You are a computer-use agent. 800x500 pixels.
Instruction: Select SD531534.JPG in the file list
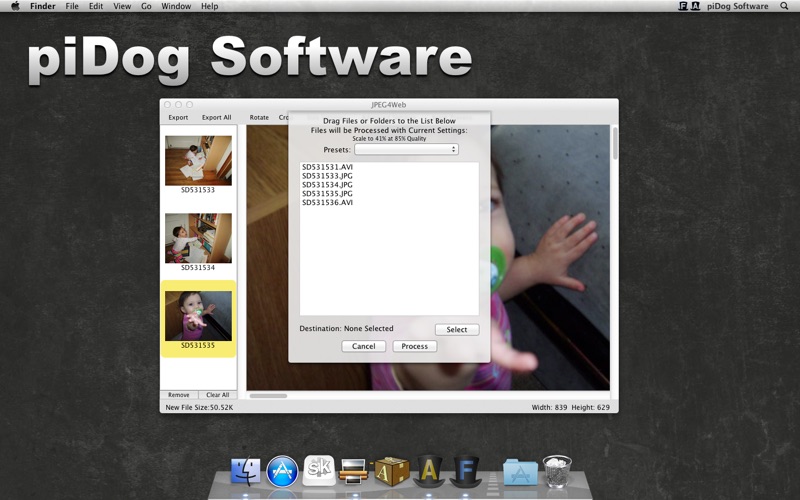point(327,185)
